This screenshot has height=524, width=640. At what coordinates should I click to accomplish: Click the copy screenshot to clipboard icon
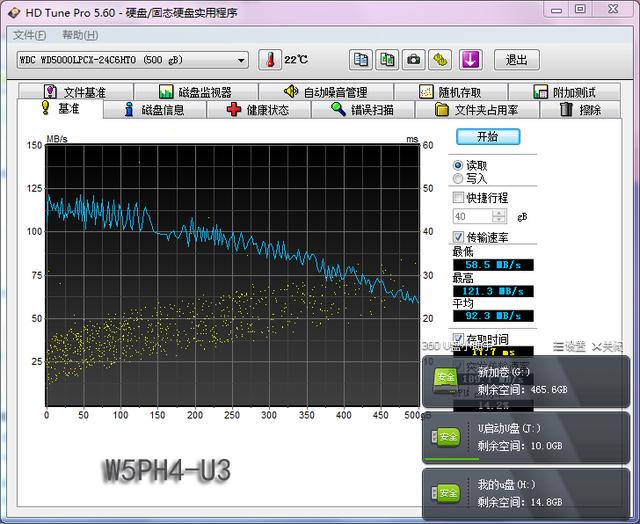coord(387,60)
